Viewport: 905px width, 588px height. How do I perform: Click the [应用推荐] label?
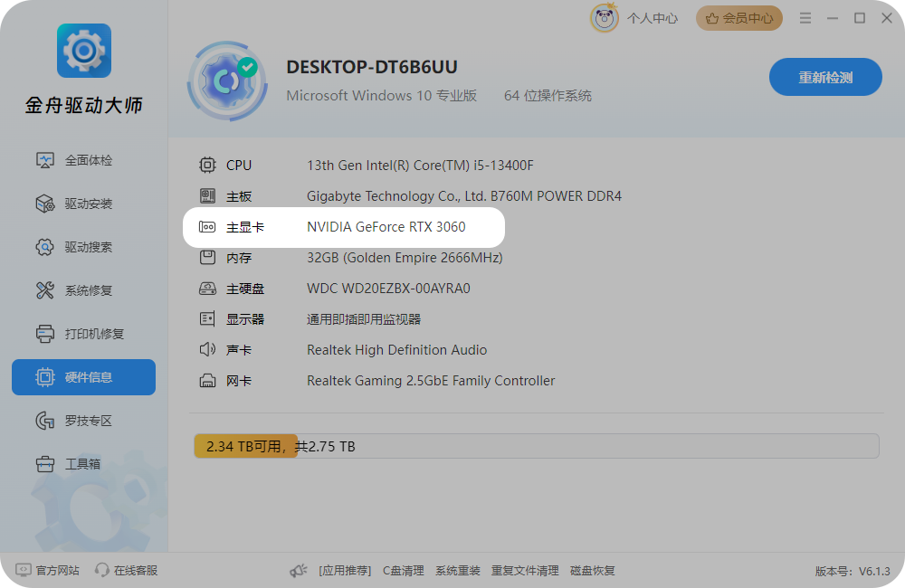point(345,571)
